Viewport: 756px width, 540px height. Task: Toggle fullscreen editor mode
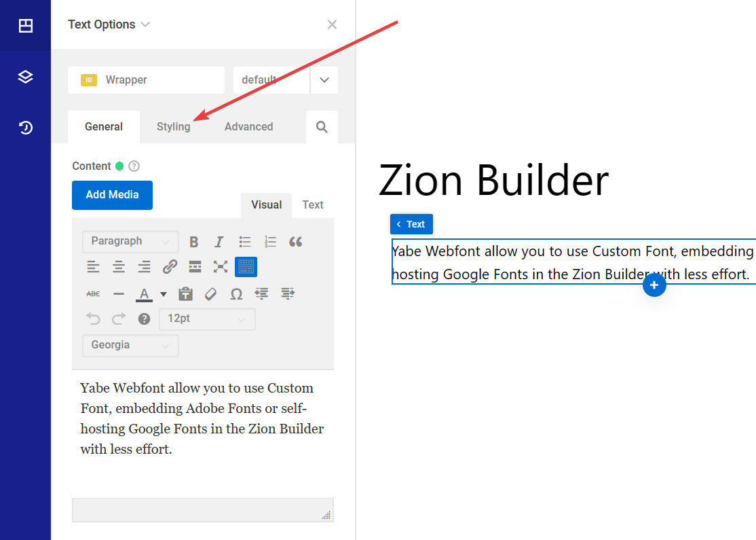[x=221, y=267]
